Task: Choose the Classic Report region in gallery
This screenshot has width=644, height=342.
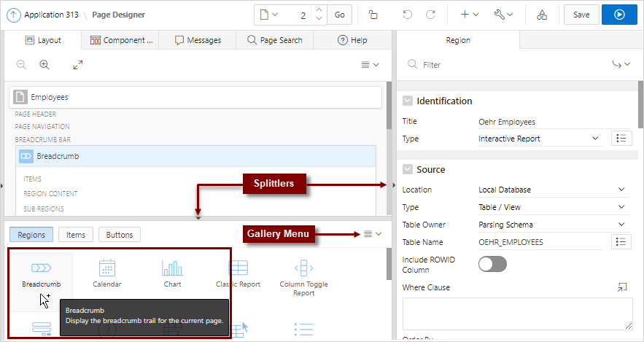Action: [238, 273]
